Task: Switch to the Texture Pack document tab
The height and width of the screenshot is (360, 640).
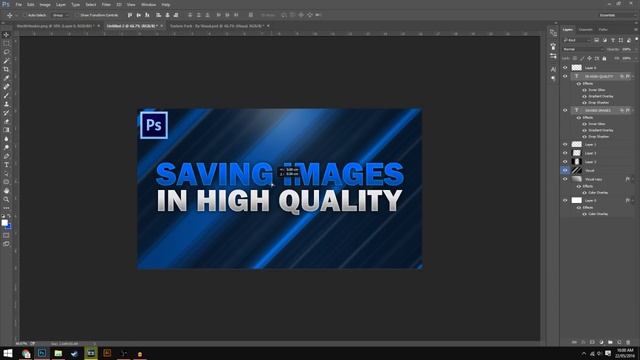Action: (x=217, y=26)
